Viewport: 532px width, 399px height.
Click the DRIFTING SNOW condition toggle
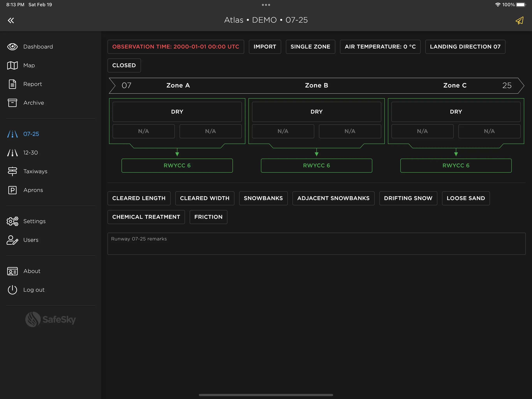click(408, 198)
